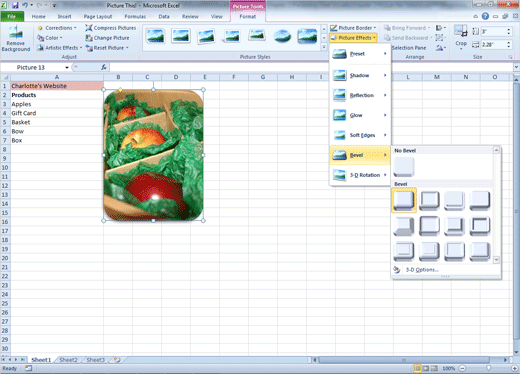
Task: Click the zoom slider in status bar
Action: pyautogui.click(x=488, y=368)
